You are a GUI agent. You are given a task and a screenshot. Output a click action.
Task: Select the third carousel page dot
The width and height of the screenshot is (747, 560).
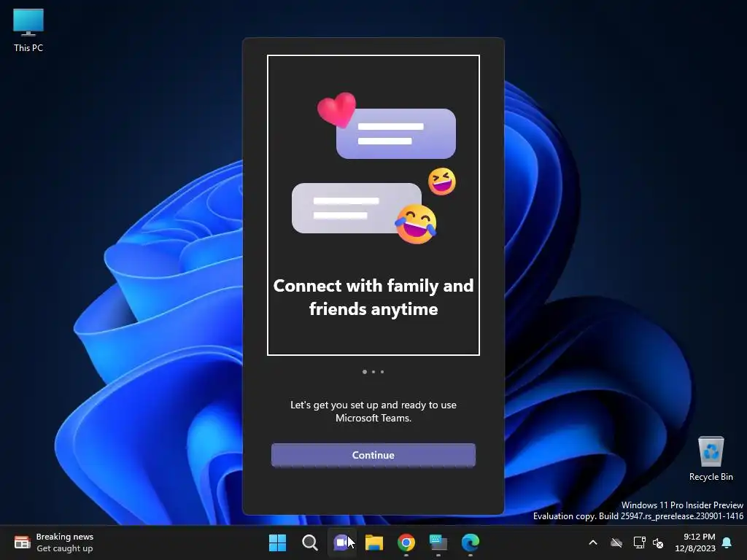(382, 371)
